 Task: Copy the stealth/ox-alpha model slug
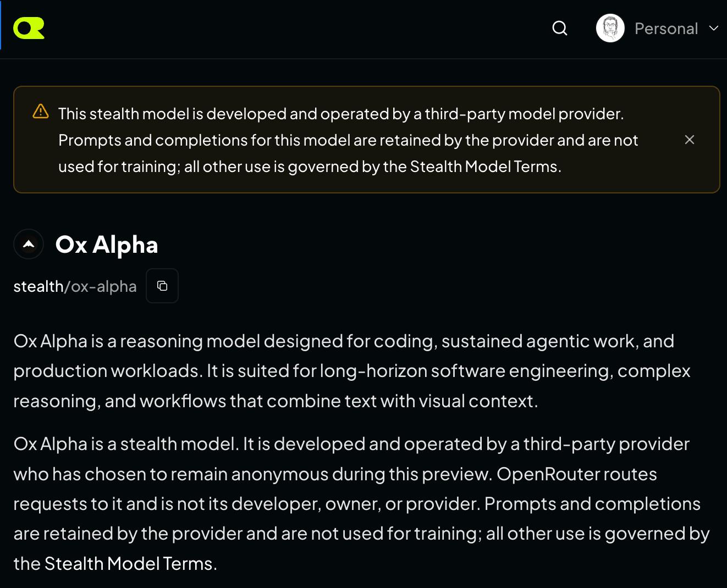pyautogui.click(x=162, y=286)
